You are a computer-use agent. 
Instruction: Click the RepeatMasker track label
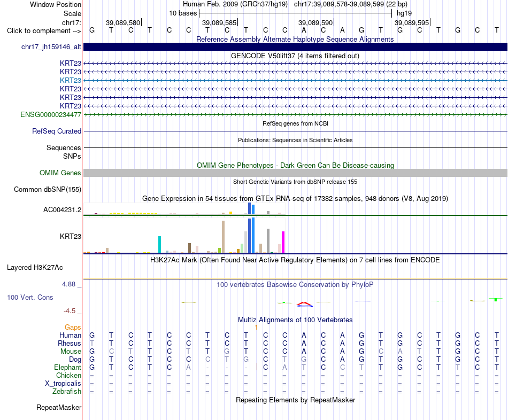tap(59, 407)
